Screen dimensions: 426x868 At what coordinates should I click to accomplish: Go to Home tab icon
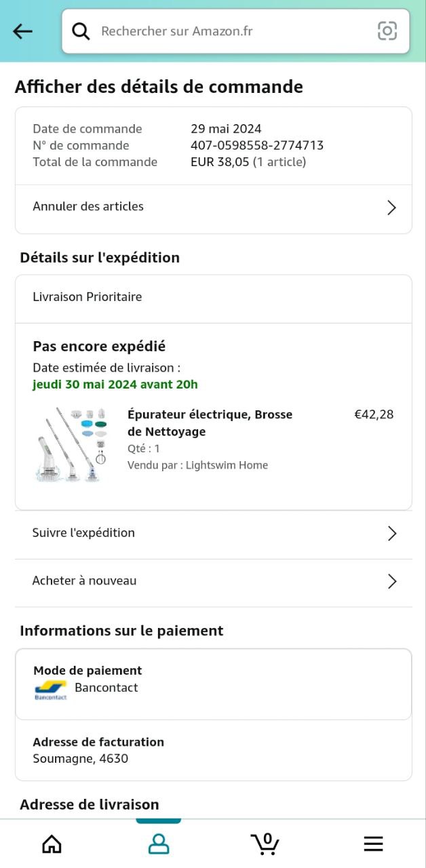(x=52, y=844)
